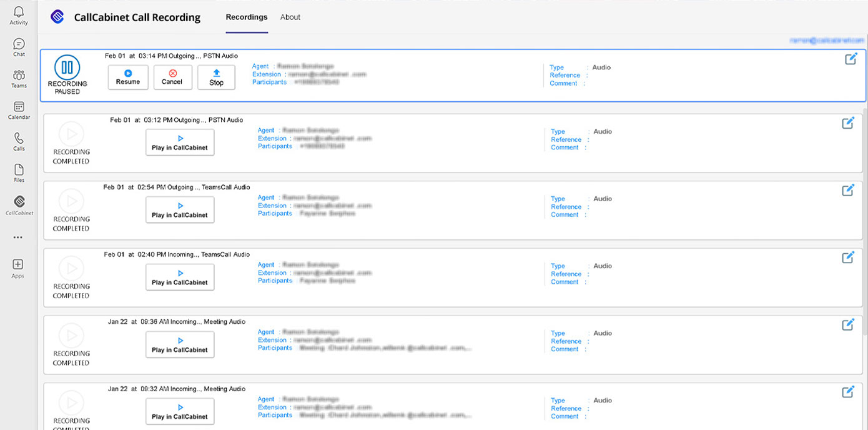Click completed play circle for 02:40 PM recording

tap(71, 268)
